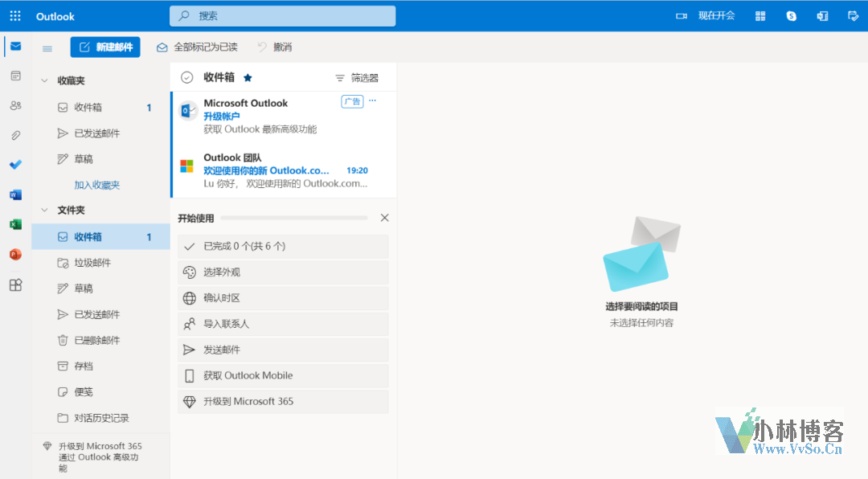The image size is (868, 479).
Task: Open 已发送邮件 in folders list
Action: point(100,314)
